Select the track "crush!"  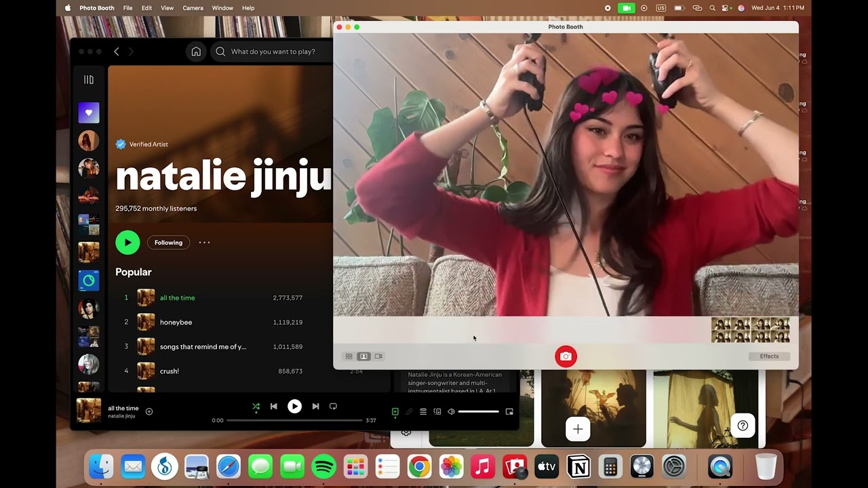tap(170, 371)
